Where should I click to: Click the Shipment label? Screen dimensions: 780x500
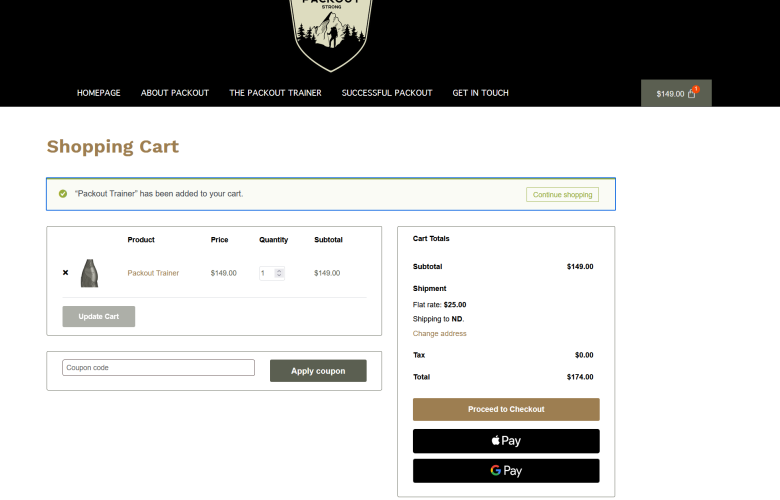tap(429, 289)
